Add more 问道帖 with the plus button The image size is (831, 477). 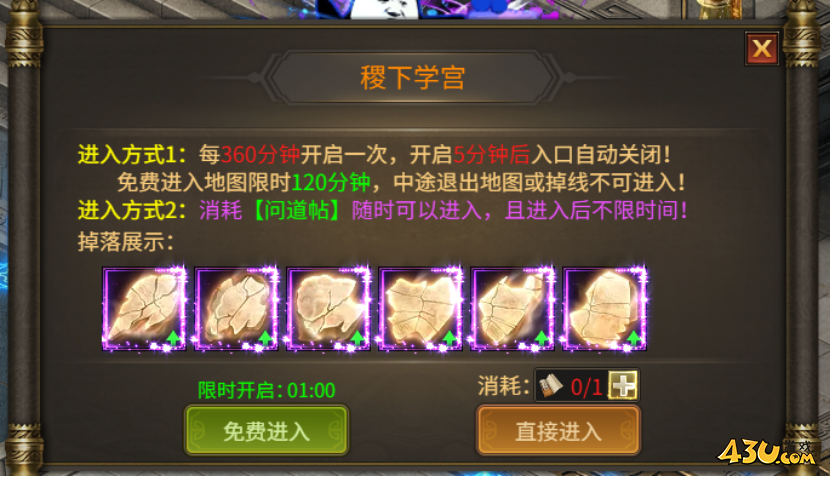coord(623,385)
